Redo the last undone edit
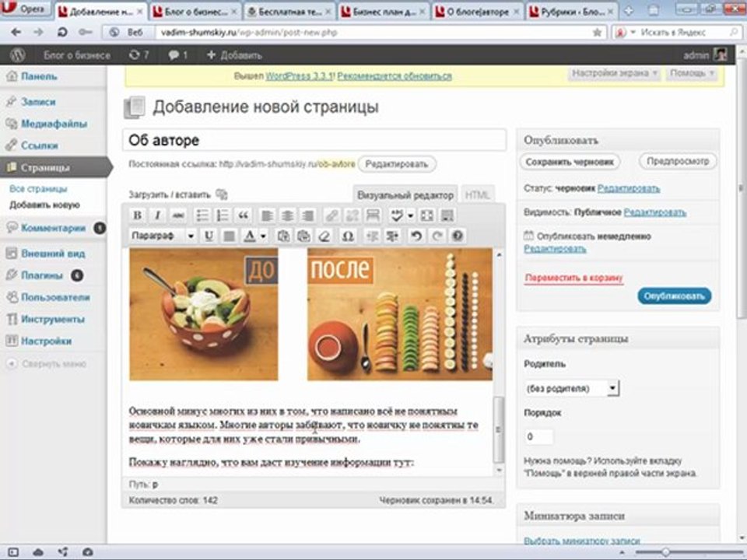This screenshot has width=747, height=560. pos(437,236)
